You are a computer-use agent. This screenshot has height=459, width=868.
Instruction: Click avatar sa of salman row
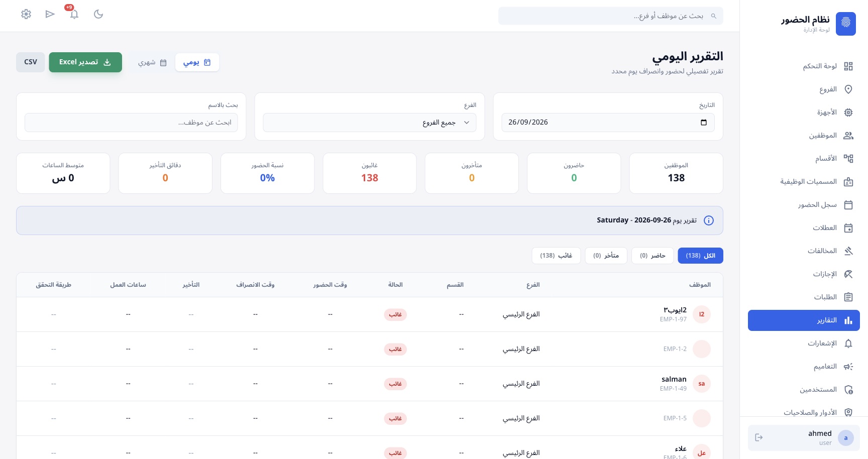pyautogui.click(x=702, y=384)
